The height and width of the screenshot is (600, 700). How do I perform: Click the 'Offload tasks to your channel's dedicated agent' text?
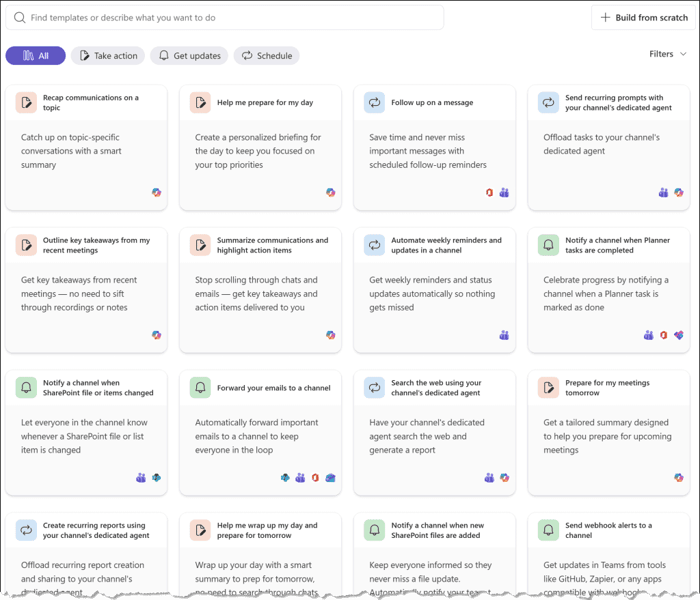tap(601, 144)
